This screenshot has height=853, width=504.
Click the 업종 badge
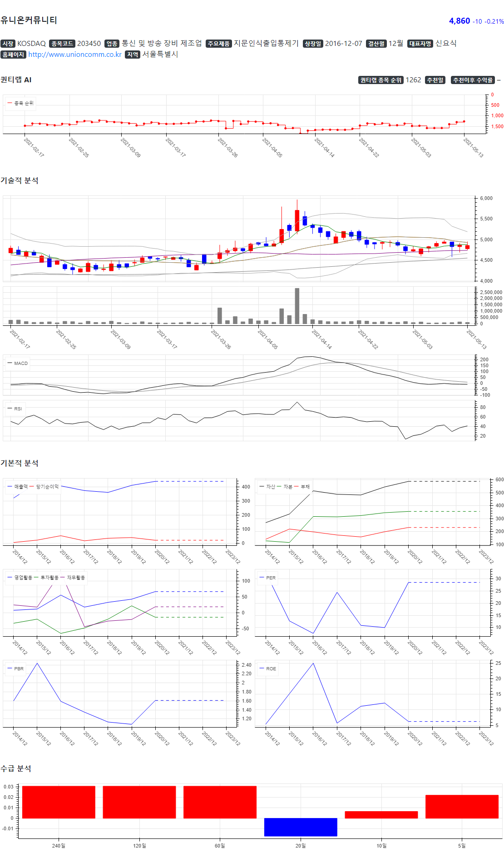[x=112, y=44]
